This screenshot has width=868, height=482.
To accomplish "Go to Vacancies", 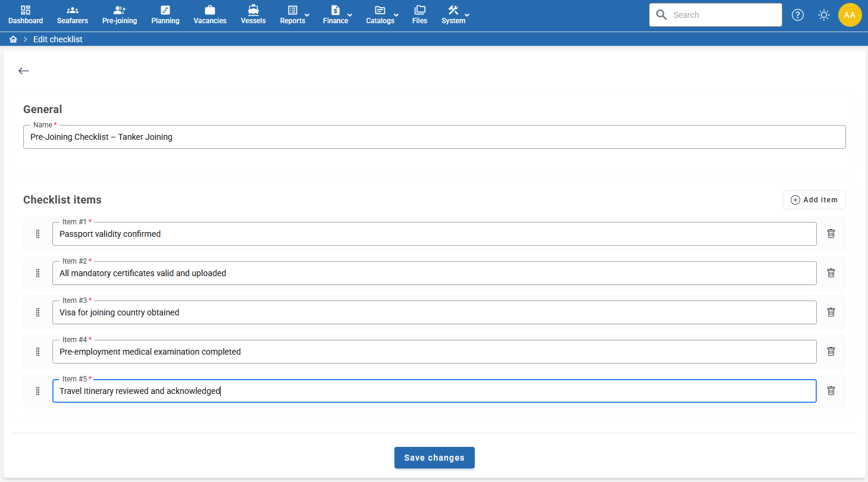I will [x=210, y=15].
